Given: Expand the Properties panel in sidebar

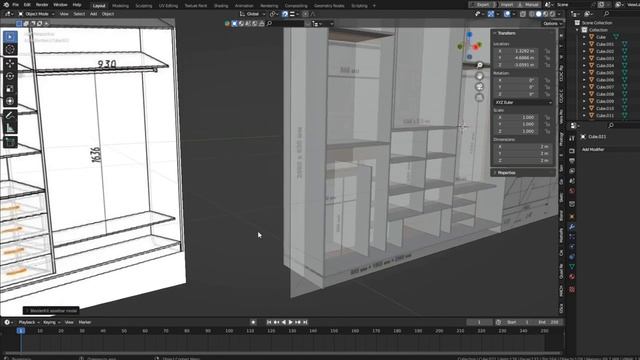Looking at the screenshot, I should (x=495, y=173).
